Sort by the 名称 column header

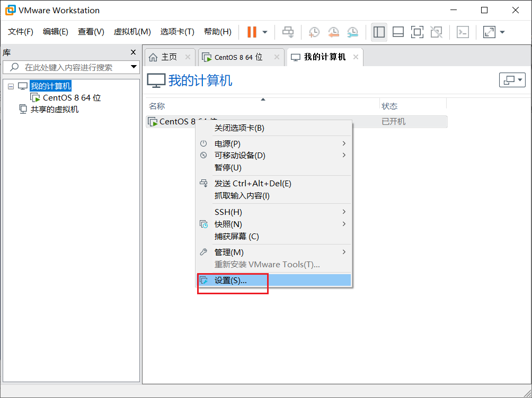pyautogui.click(x=157, y=106)
